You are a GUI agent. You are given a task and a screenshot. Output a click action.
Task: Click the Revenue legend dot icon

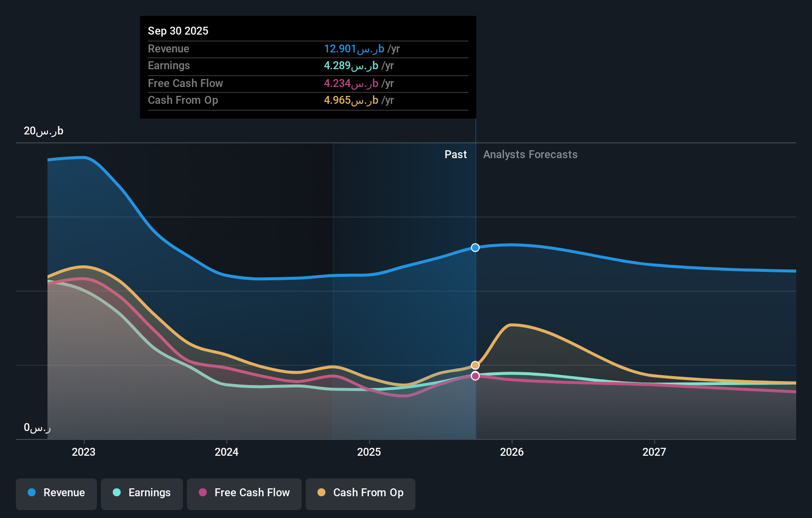pos(31,493)
